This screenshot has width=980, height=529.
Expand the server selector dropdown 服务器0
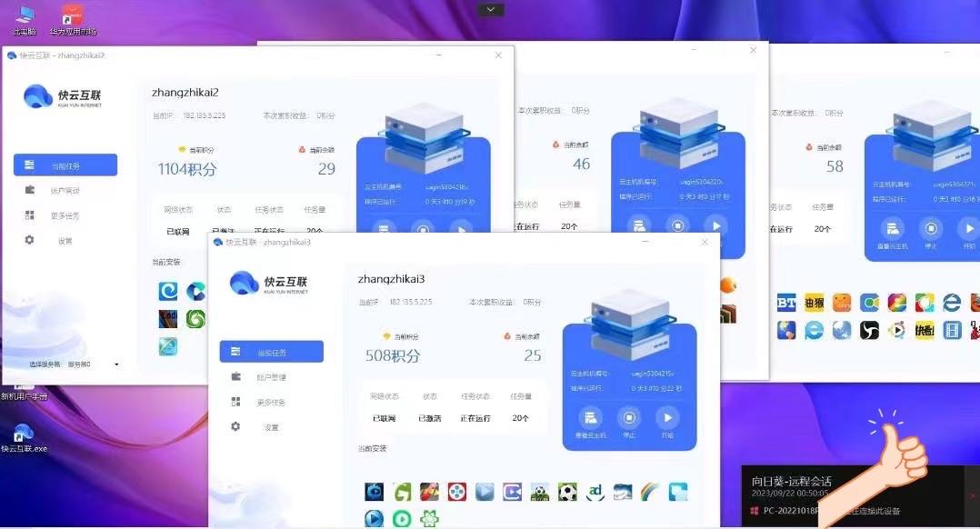click(116, 364)
